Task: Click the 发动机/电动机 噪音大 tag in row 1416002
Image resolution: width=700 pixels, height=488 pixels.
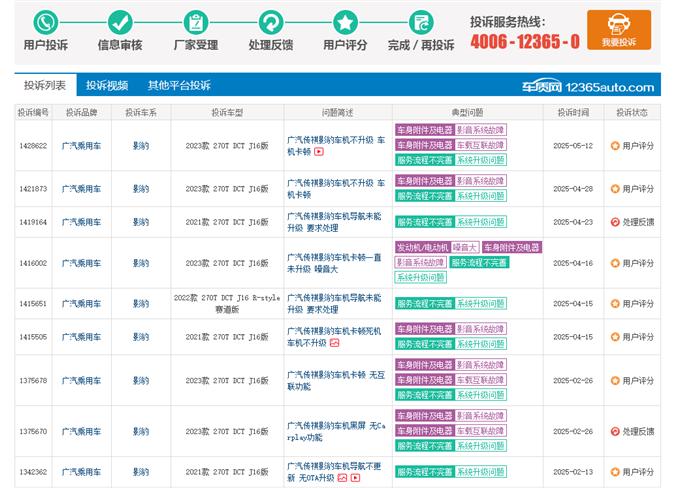Action: click(438, 247)
